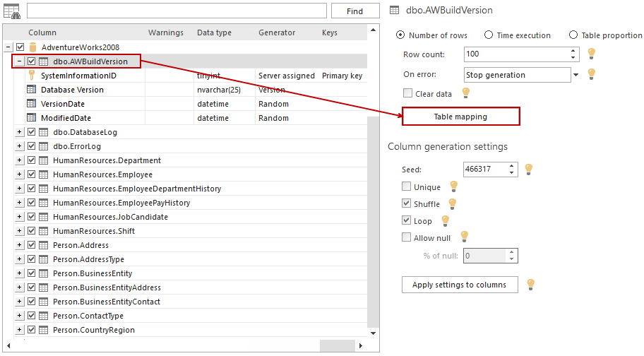Click the Data type column header
The width and height of the screenshot is (644, 356).
point(214,32)
